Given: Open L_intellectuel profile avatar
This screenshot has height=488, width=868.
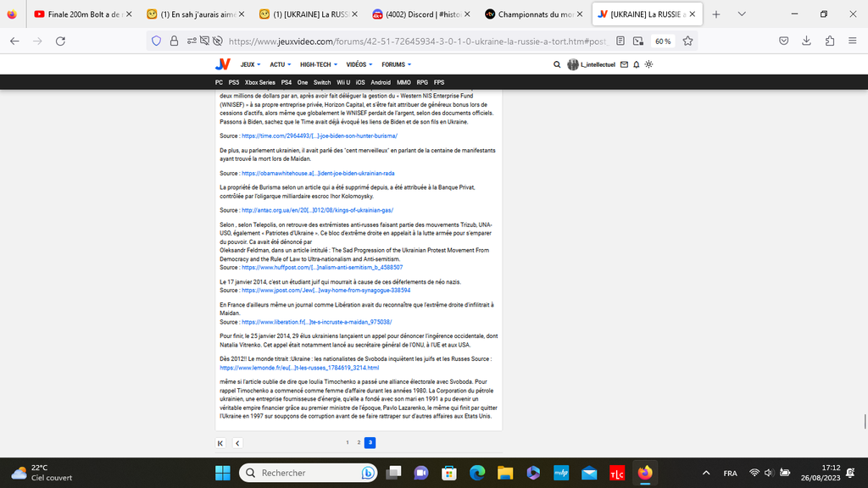Looking at the screenshot, I should click(x=572, y=64).
